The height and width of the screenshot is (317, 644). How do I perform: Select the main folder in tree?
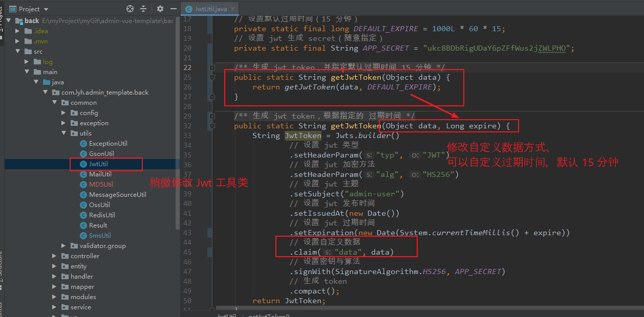[x=50, y=72]
